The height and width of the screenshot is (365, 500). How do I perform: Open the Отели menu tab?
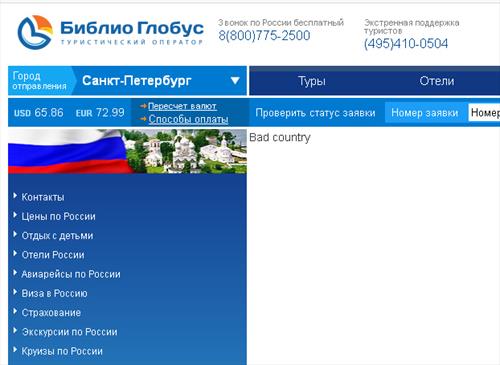click(x=437, y=81)
